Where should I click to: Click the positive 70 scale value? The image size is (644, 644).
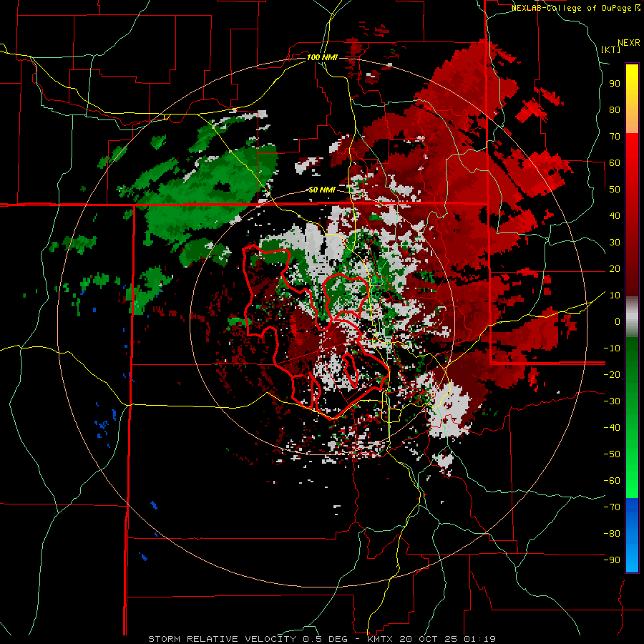pos(615,137)
